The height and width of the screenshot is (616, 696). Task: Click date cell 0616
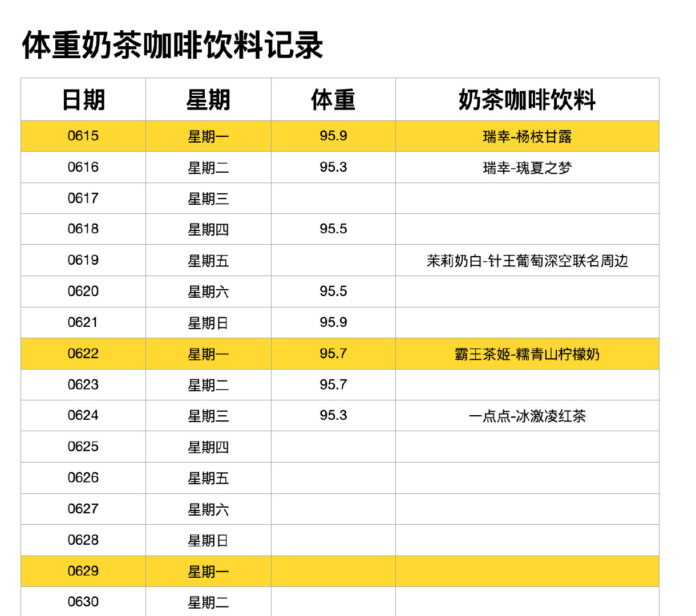point(83,168)
